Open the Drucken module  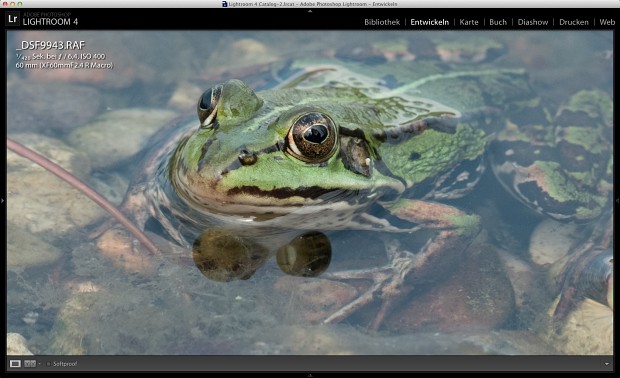(574, 22)
